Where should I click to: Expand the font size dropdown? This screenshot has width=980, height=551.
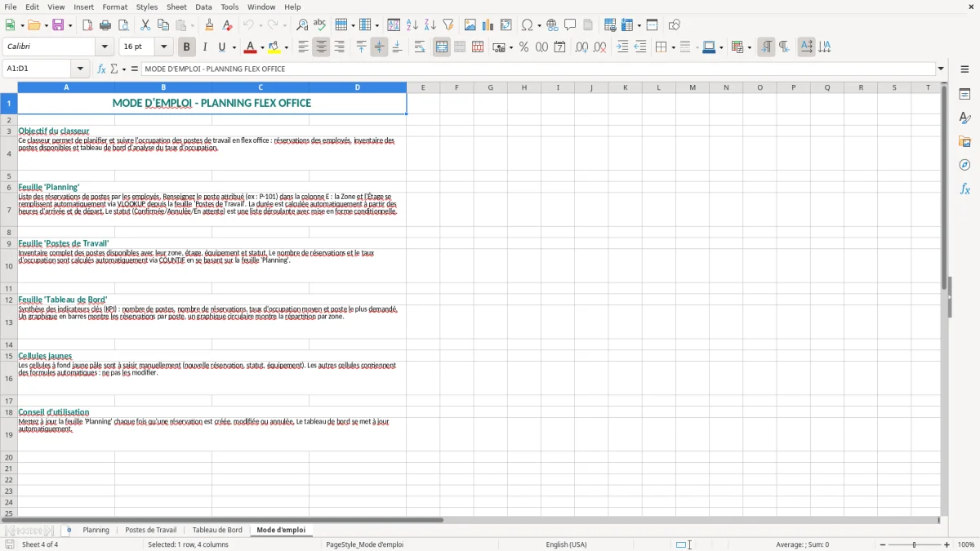pyautogui.click(x=163, y=47)
